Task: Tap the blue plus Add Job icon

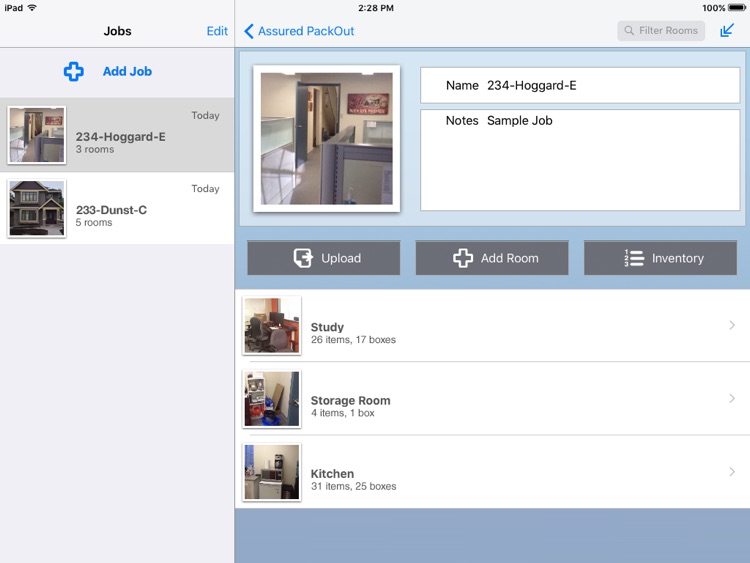Action: coord(74,71)
